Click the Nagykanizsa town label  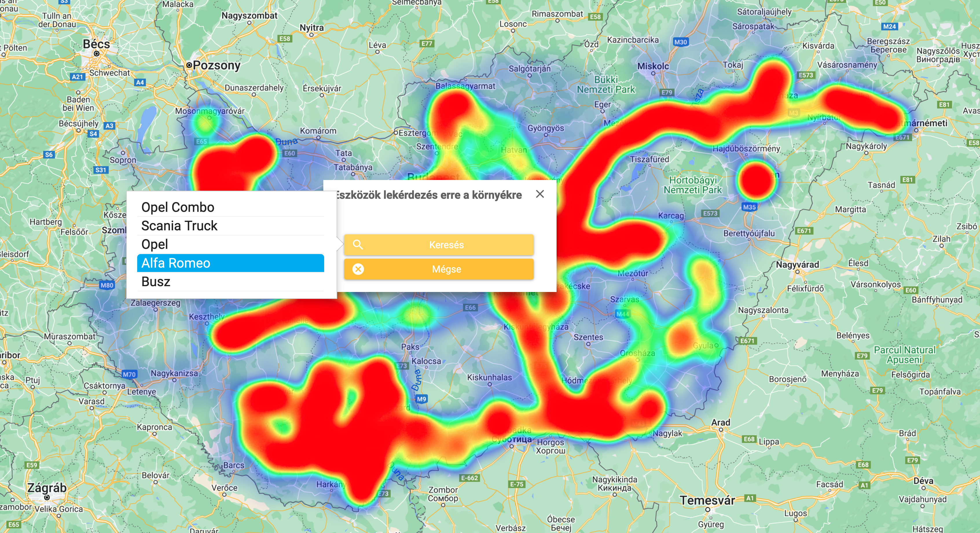pos(174,374)
